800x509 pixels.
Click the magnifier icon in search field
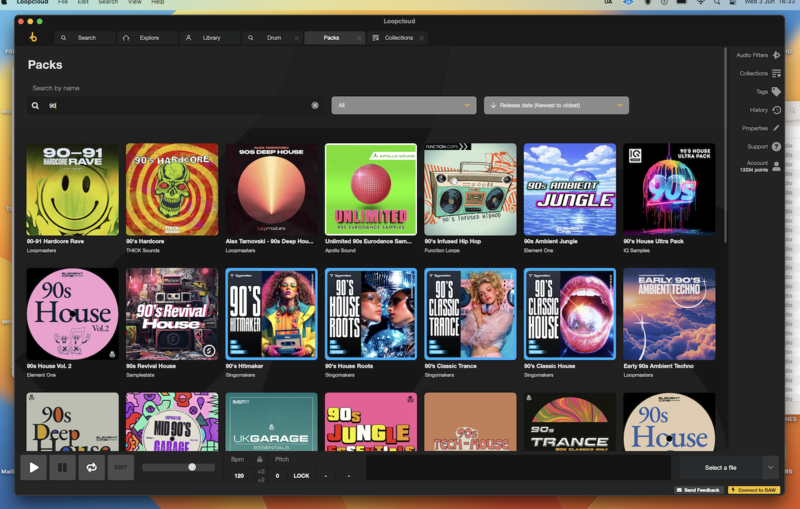35,106
